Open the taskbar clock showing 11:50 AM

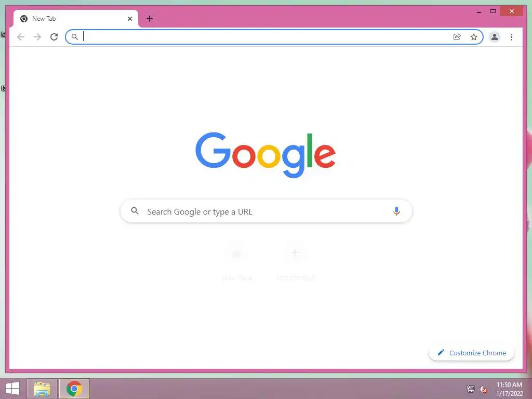click(x=509, y=389)
